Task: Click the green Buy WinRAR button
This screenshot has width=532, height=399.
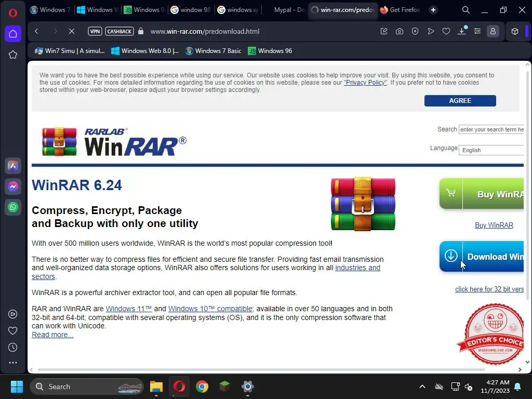Action: 482,194
